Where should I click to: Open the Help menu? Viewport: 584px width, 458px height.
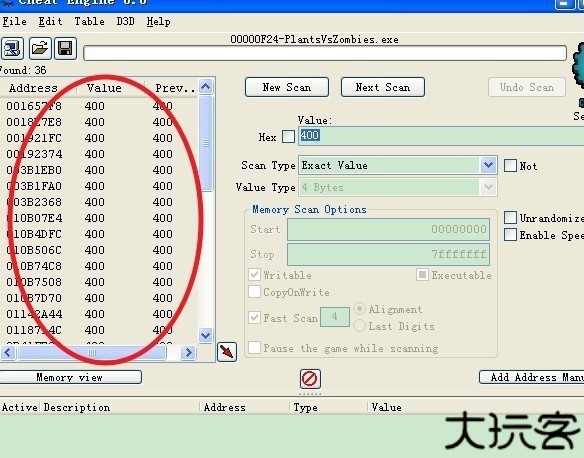point(158,22)
